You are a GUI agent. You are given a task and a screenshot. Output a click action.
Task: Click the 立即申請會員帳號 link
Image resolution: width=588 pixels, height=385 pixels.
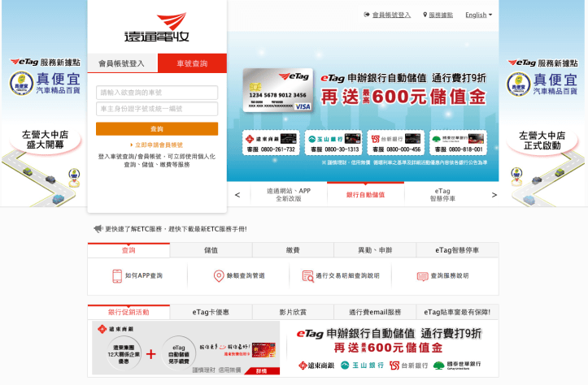pyautogui.click(x=157, y=145)
